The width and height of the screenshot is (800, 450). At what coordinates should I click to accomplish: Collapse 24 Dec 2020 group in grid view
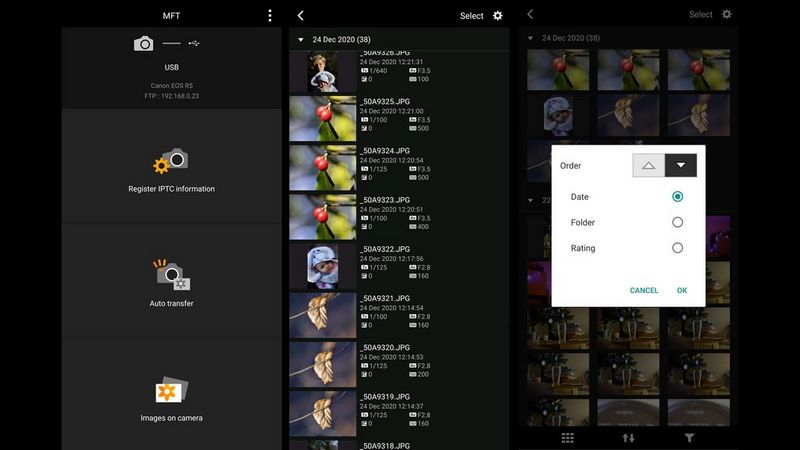point(531,38)
